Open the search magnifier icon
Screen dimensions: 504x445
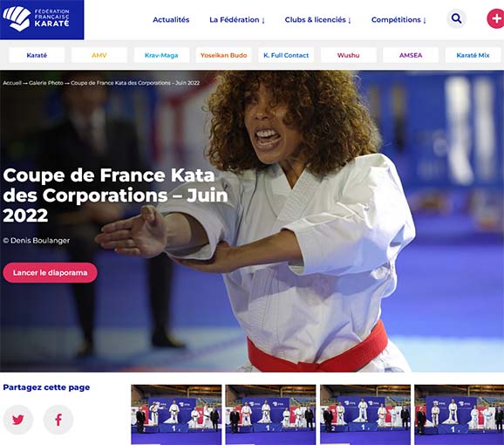tap(456, 18)
